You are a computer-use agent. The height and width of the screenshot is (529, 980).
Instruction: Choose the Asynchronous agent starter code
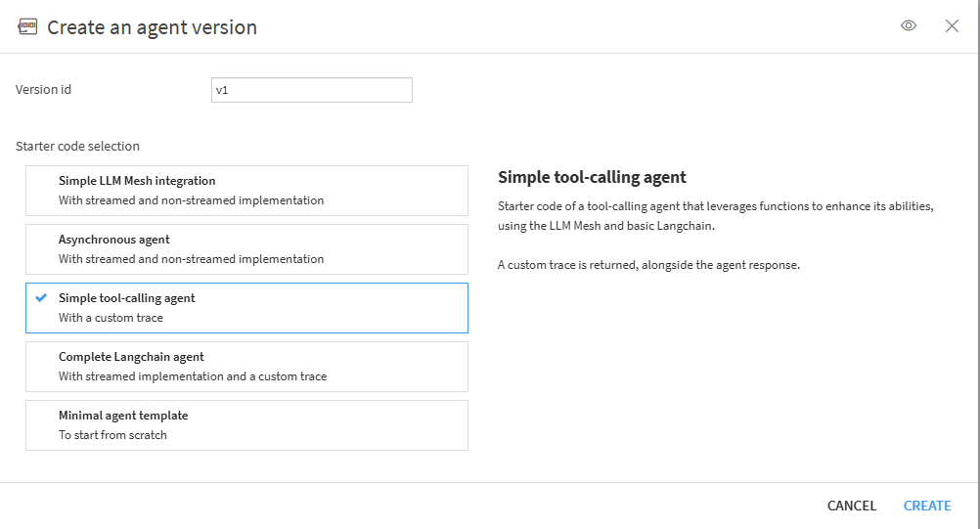click(246, 249)
